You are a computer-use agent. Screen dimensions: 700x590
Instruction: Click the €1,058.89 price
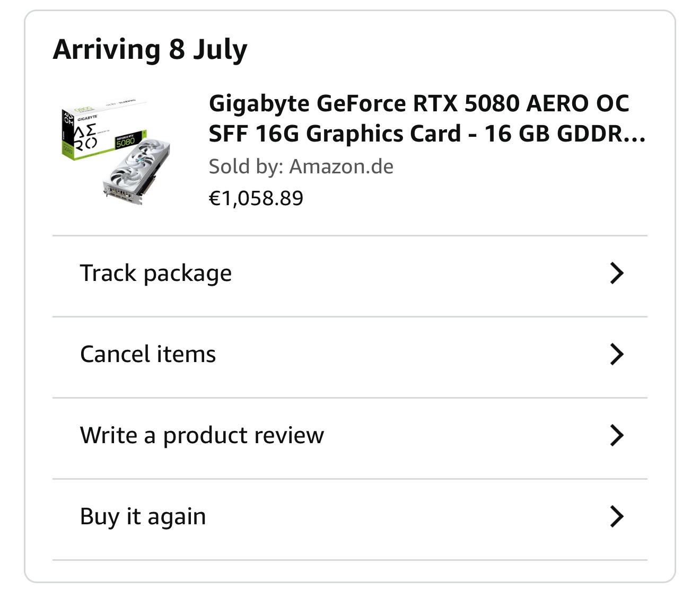pyautogui.click(x=256, y=199)
